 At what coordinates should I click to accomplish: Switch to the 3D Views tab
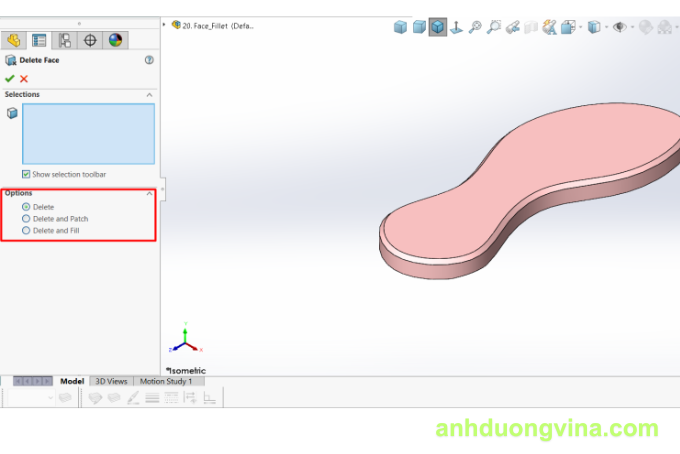[x=111, y=381]
